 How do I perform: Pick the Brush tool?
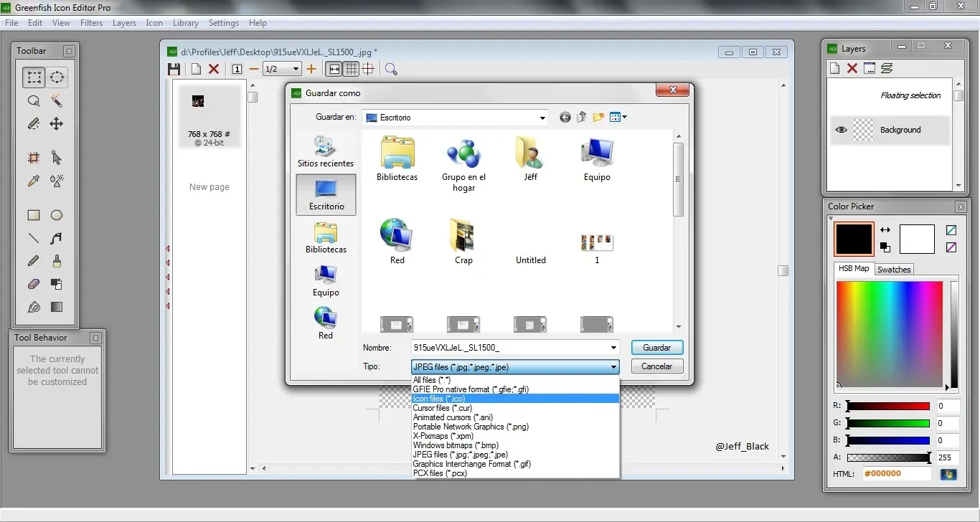pos(57,261)
